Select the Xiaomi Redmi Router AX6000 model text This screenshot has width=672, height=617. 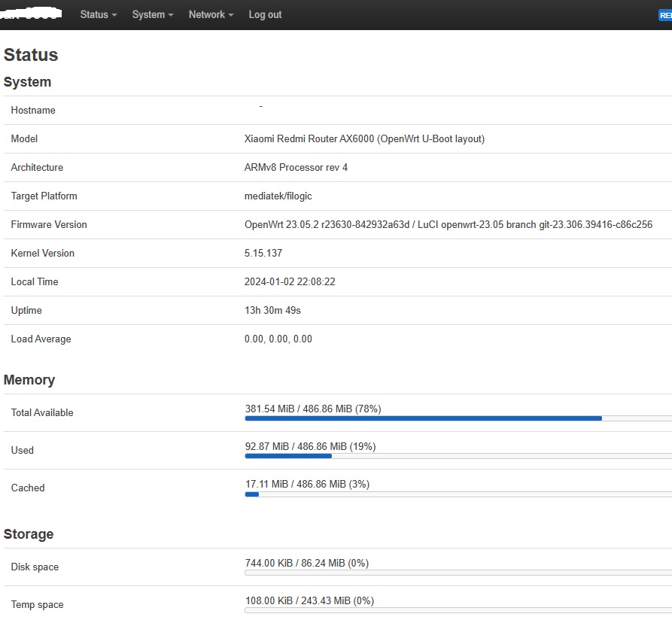coord(364,138)
